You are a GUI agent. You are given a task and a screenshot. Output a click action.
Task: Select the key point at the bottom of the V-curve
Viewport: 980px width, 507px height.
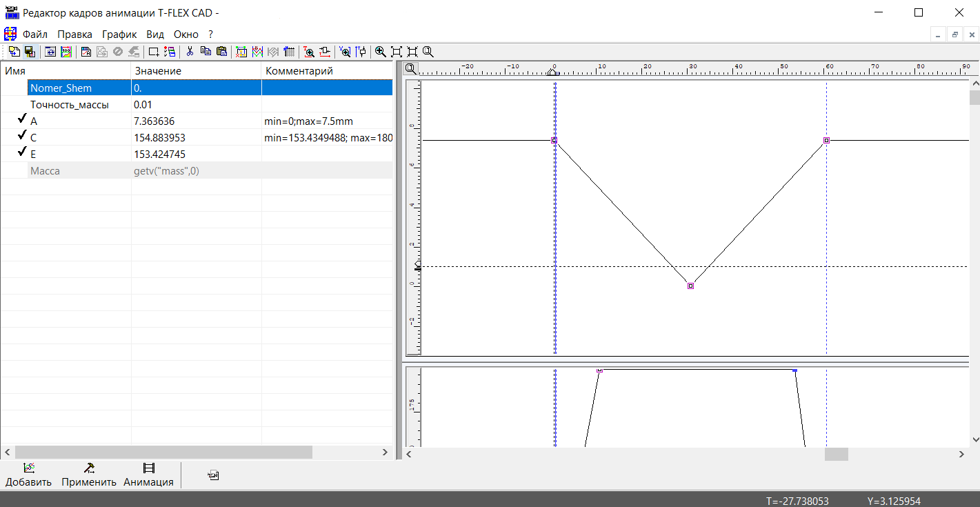[x=690, y=286]
